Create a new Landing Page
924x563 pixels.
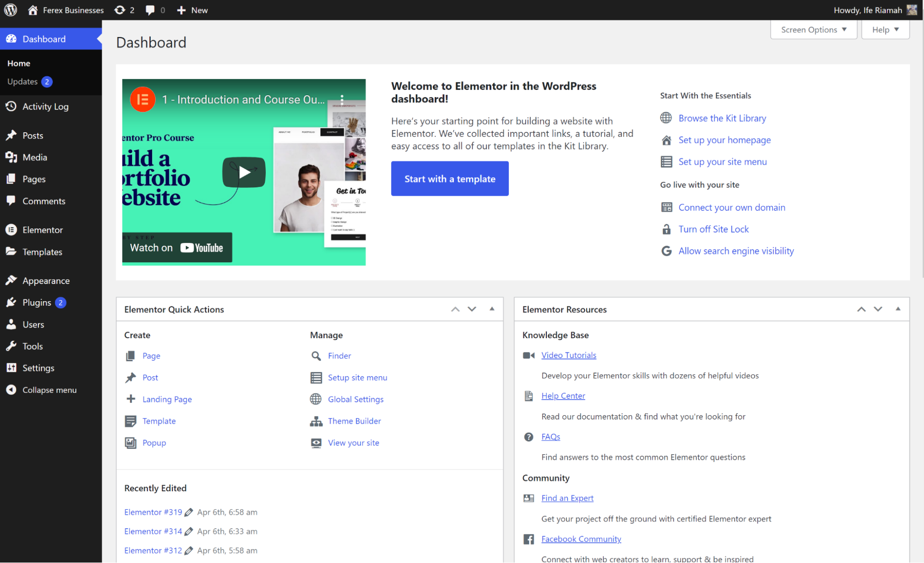coord(167,399)
